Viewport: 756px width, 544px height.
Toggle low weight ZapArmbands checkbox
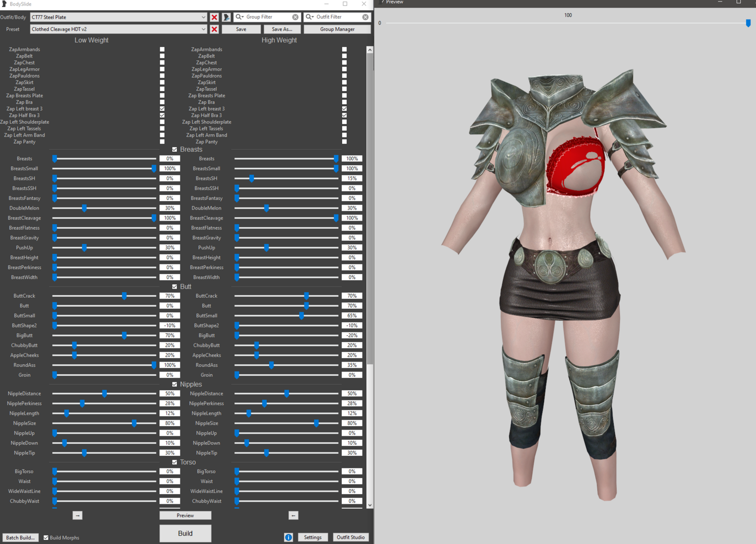pyautogui.click(x=162, y=49)
